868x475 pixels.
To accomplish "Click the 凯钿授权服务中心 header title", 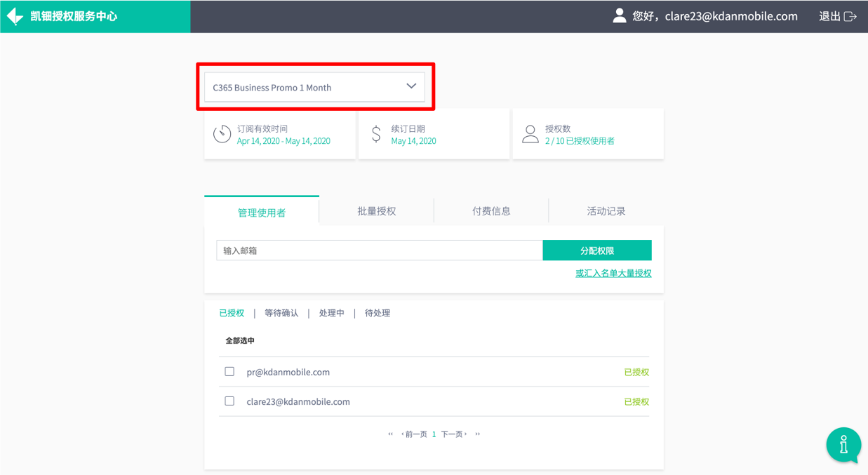I will [74, 16].
